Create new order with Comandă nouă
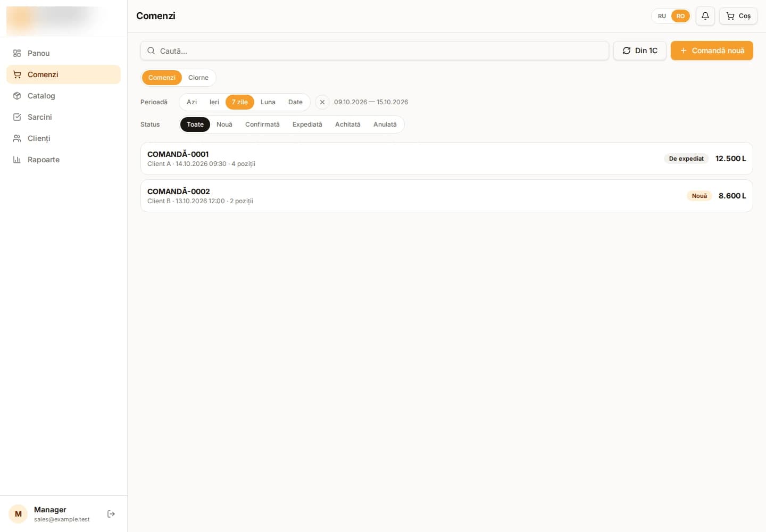 (x=712, y=51)
